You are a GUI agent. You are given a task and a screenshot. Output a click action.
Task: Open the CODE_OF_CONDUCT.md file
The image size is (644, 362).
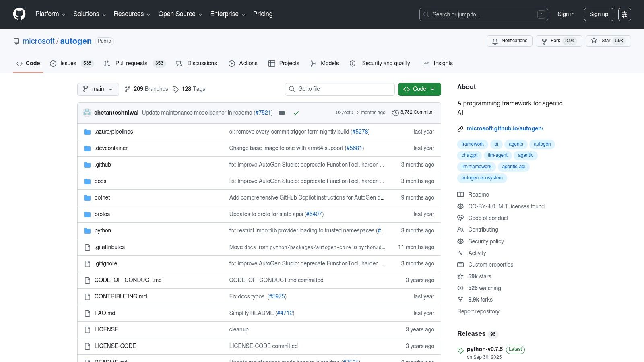[128, 280]
